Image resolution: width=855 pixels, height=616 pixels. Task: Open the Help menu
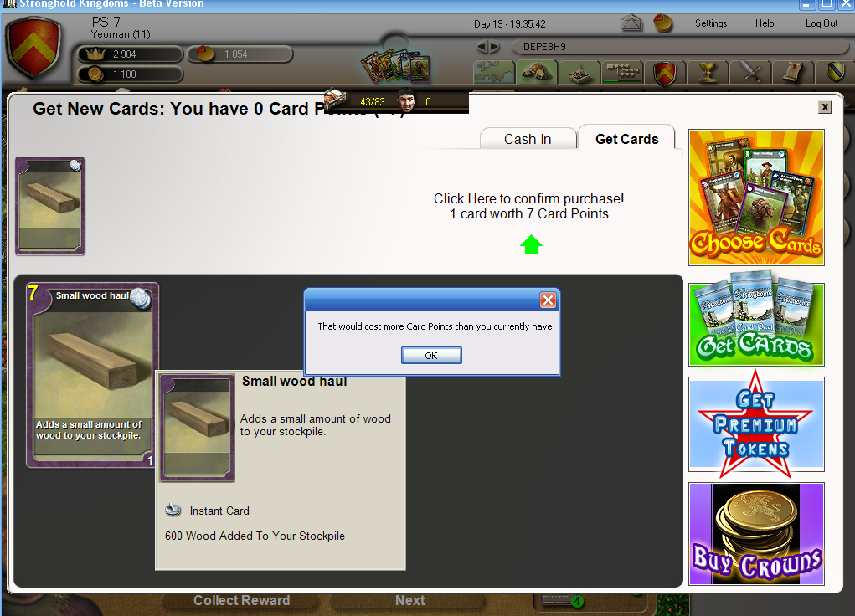coord(764,23)
